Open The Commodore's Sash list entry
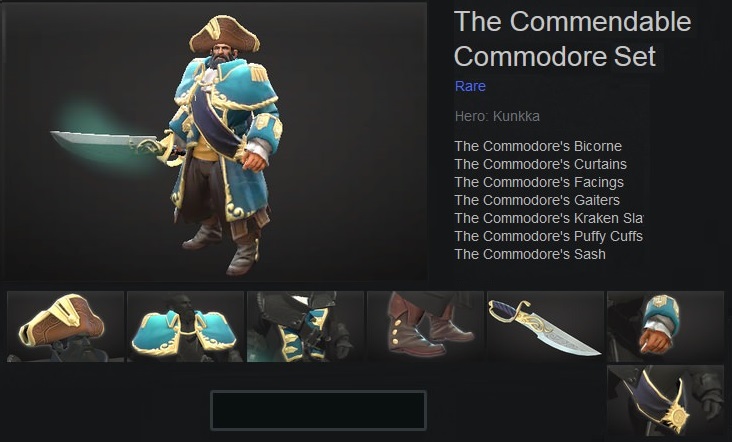Image resolution: width=732 pixels, height=442 pixels. (530, 254)
